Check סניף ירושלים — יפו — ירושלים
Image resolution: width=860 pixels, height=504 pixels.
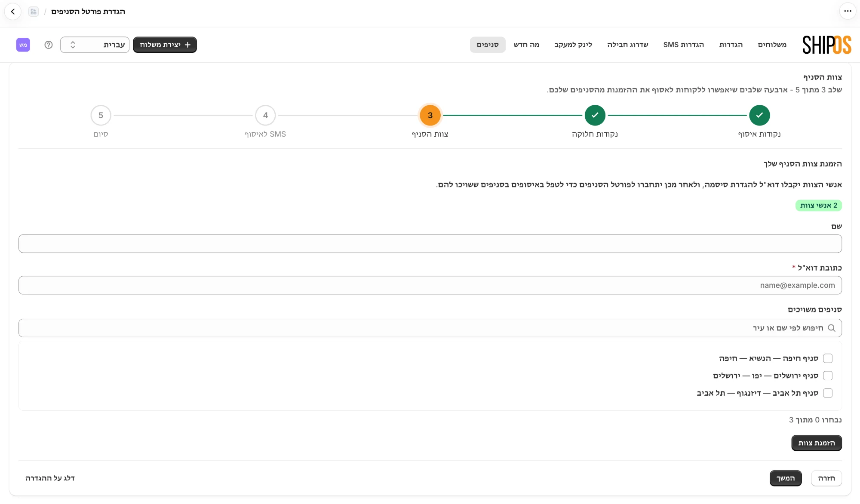pyautogui.click(x=828, y=376)
